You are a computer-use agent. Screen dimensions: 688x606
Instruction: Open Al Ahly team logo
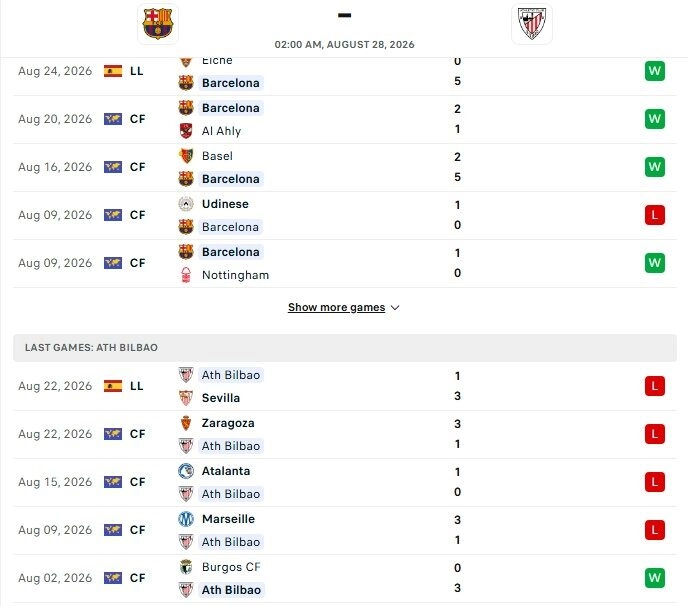coord(186,131)
